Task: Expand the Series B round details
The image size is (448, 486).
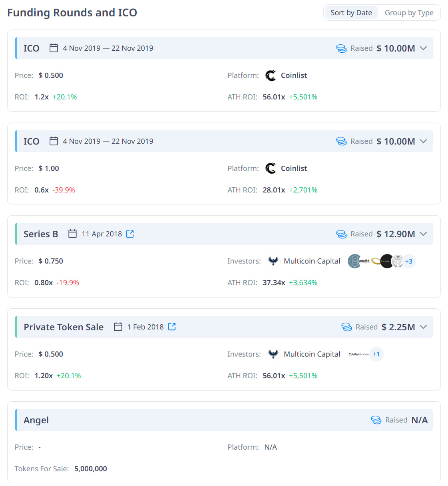Action: click(x=424, y=234)
